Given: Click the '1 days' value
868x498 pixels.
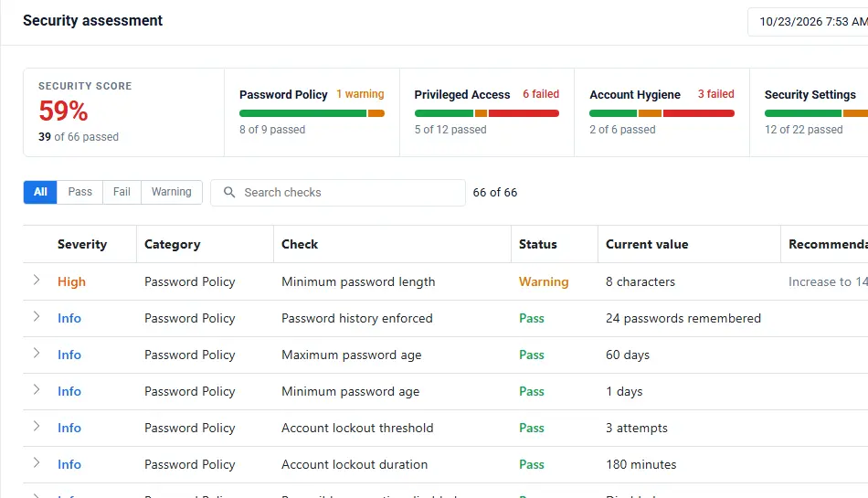Looking at the screenshot, I should coord(624,391).
